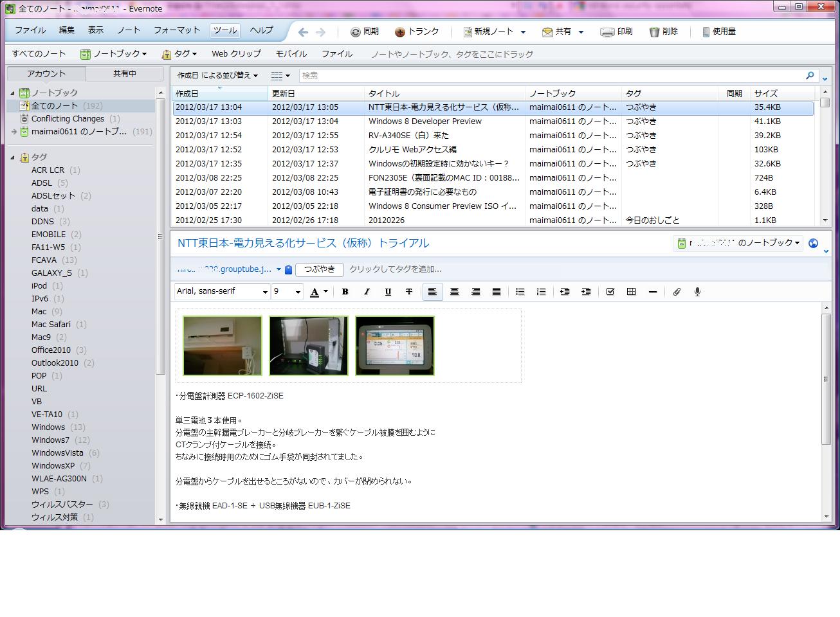Viewport: 840px width, 617px height.
Task: Toggle italic formatting
Action: (366, 292)
